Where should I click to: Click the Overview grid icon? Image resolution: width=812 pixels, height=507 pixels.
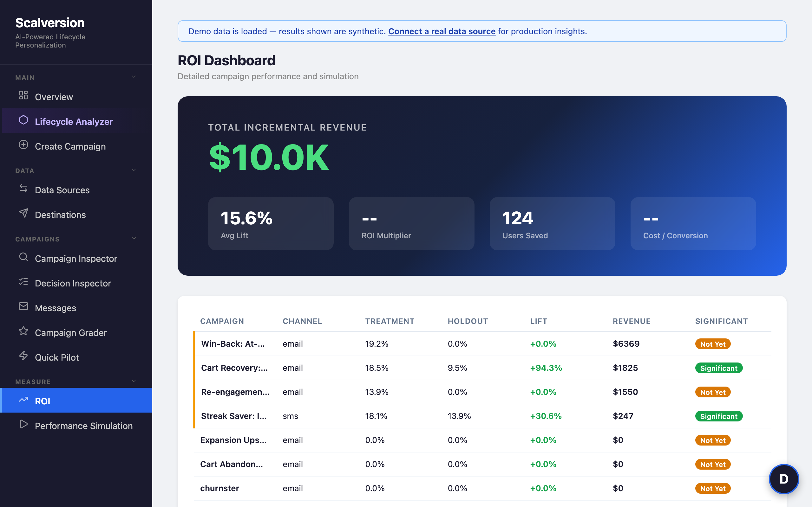pyautogui.click(x=23, y=95)
